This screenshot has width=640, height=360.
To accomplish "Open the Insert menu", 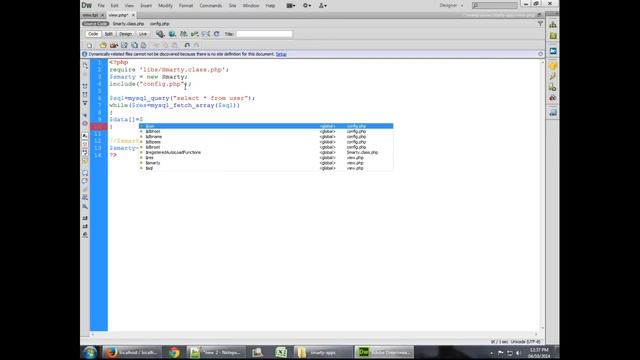I will point(146,6).
